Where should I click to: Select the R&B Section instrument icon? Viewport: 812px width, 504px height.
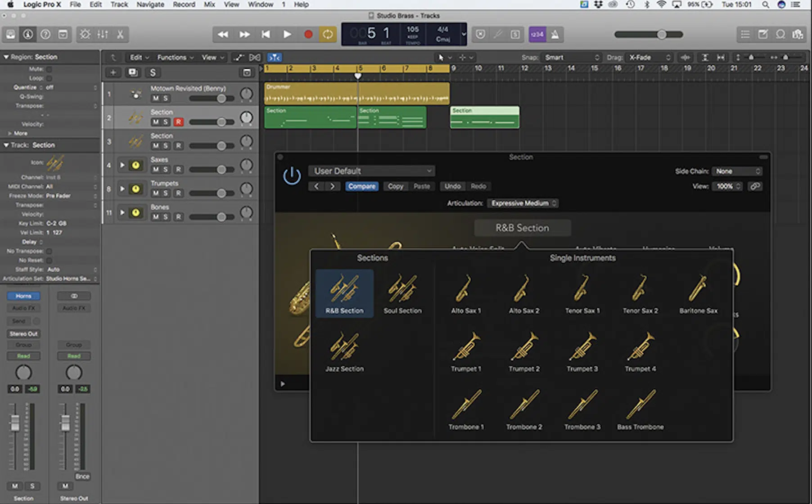(344, 293)
